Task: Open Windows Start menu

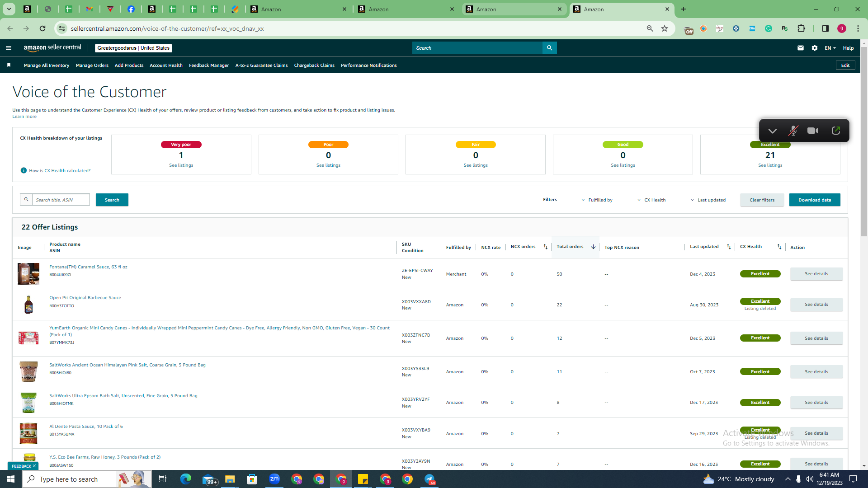Action: click(11, 479)
